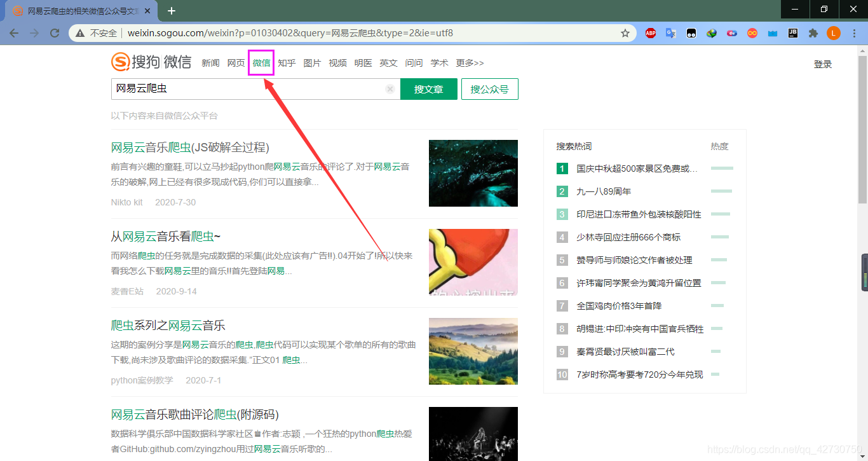The height and width of the screenshot is (461, 868).
Task: Click the dark cave article thumbnail
Action: pyautogui.click(x=473, y=173)
